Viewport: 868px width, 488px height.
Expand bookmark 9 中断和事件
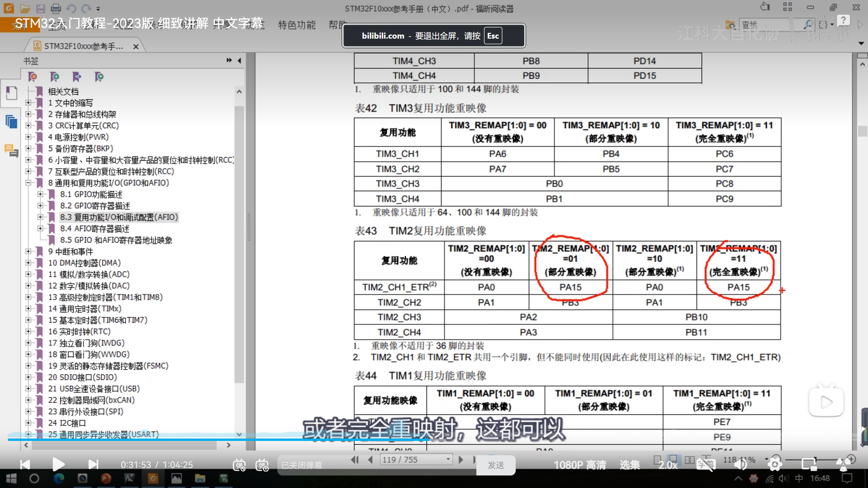pyautogui.click(x=28, y=251)
